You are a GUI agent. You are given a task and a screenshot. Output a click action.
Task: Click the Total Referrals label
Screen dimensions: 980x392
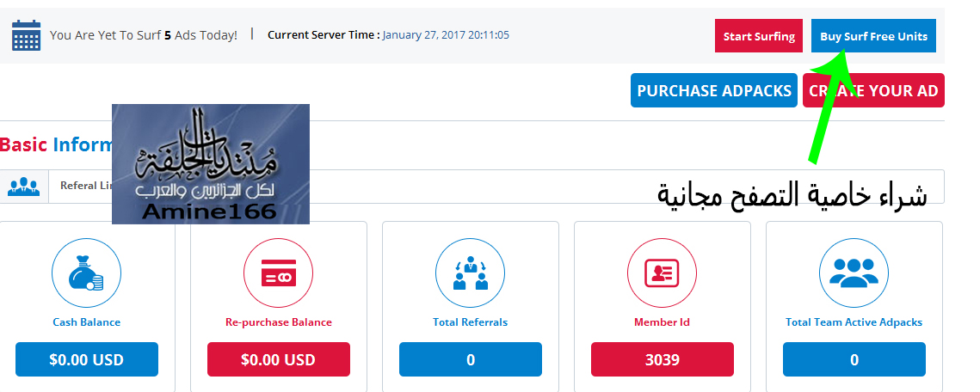tap(470, 322)
